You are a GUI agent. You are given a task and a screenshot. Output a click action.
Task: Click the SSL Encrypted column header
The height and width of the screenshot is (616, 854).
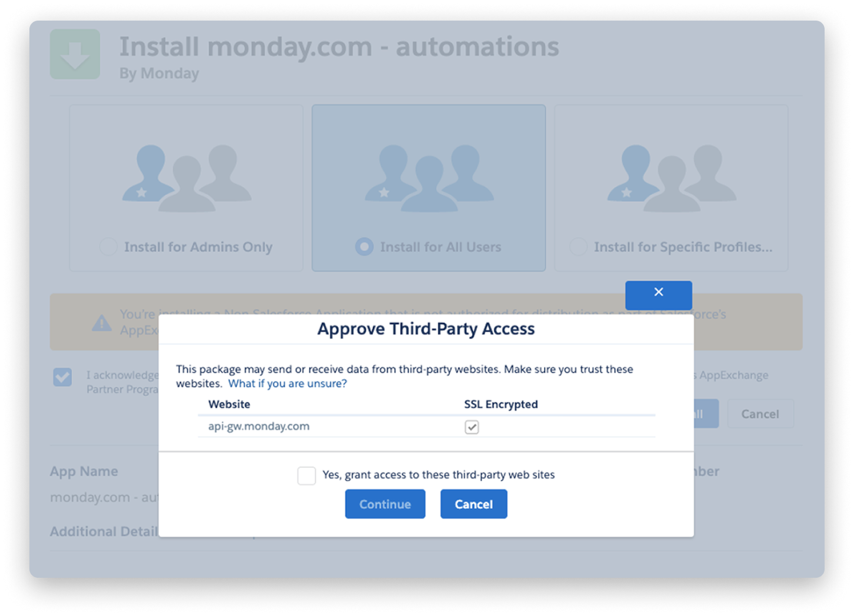[501, 404]
